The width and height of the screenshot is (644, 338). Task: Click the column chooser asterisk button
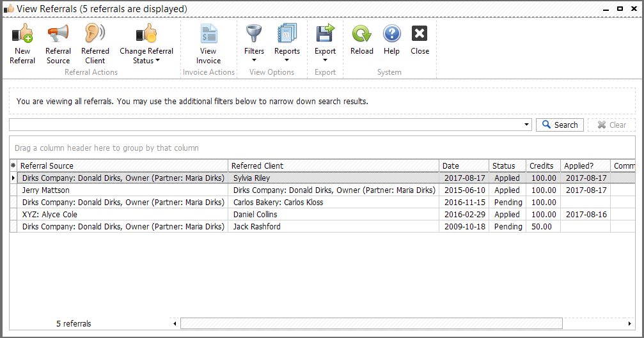[x=13, y=165]
